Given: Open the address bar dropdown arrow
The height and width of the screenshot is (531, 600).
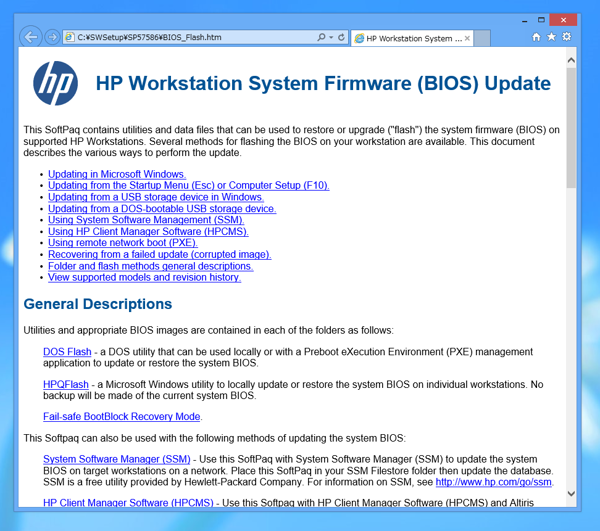Looking at the screenshot, I should [331, 37].
